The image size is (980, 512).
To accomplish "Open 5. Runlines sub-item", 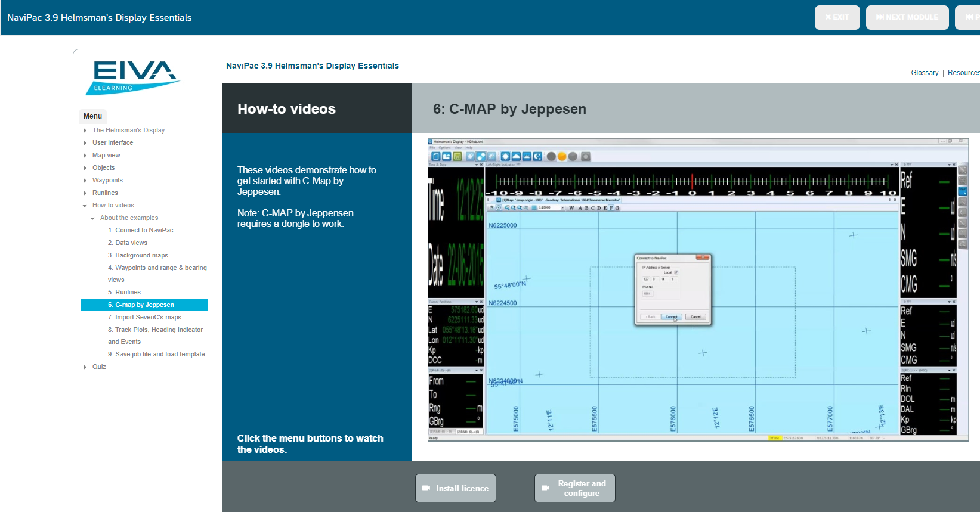I will coord(124,292).
